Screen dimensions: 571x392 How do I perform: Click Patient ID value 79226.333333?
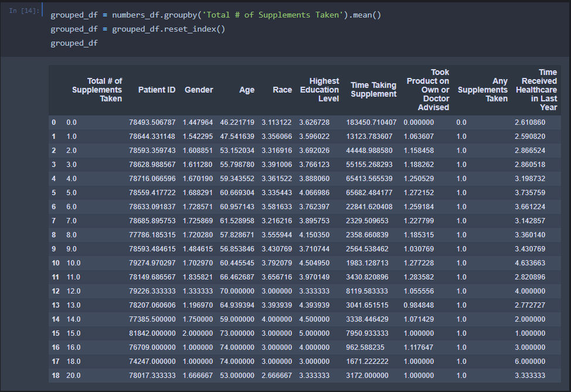pyautogui.click(x=152, y=291)
